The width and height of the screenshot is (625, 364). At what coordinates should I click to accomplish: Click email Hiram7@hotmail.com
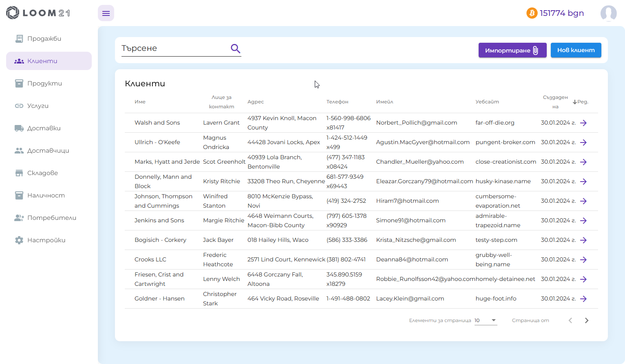(407, 201)
